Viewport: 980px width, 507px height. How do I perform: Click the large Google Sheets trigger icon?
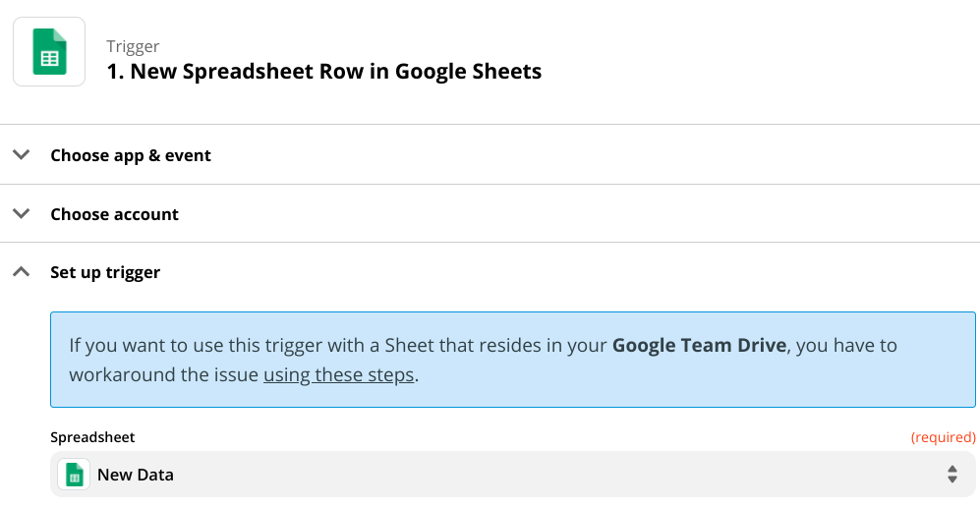click(49, 52)
